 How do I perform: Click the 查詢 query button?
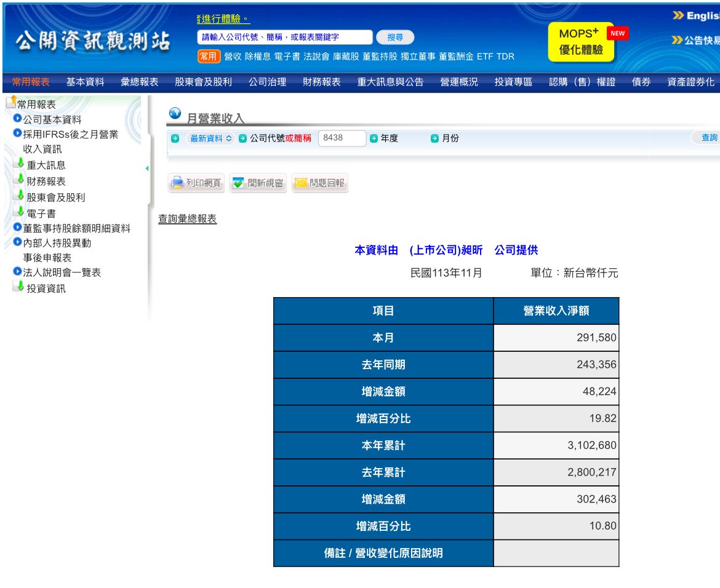708,138
